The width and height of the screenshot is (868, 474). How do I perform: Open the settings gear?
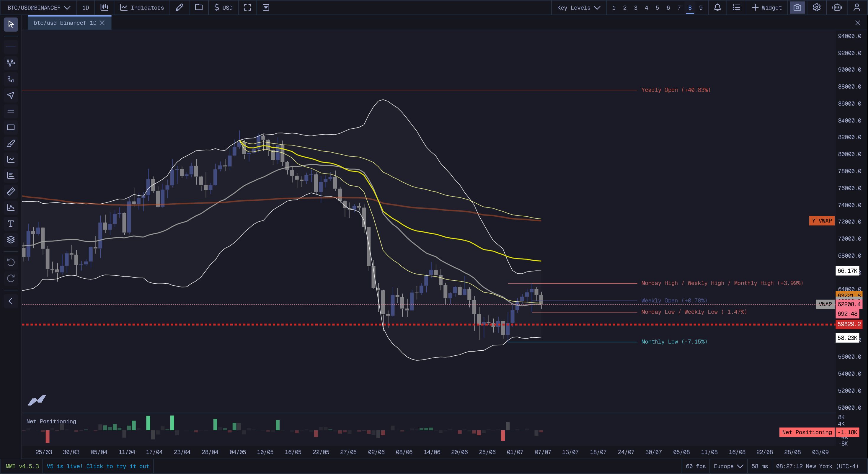pyautogui.click(x=817, y=7)
